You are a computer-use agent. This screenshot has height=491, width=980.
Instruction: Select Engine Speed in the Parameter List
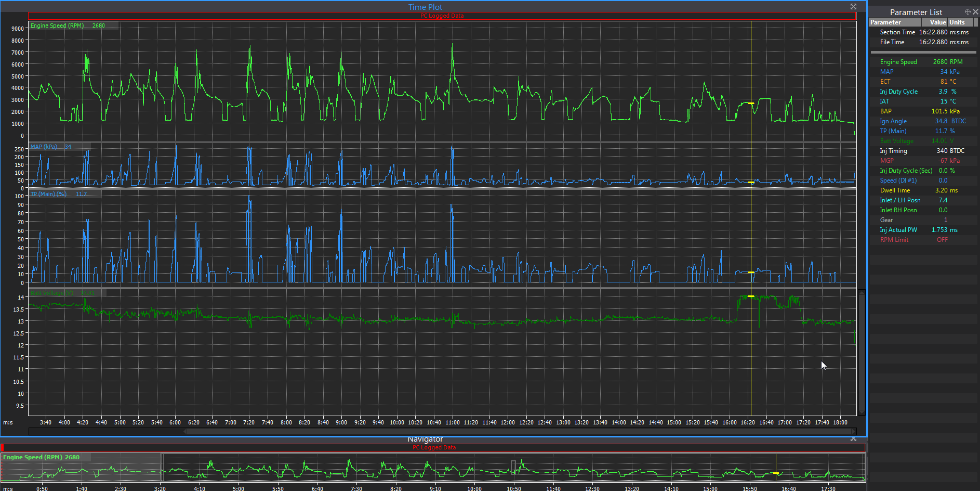tap(898, 62)
